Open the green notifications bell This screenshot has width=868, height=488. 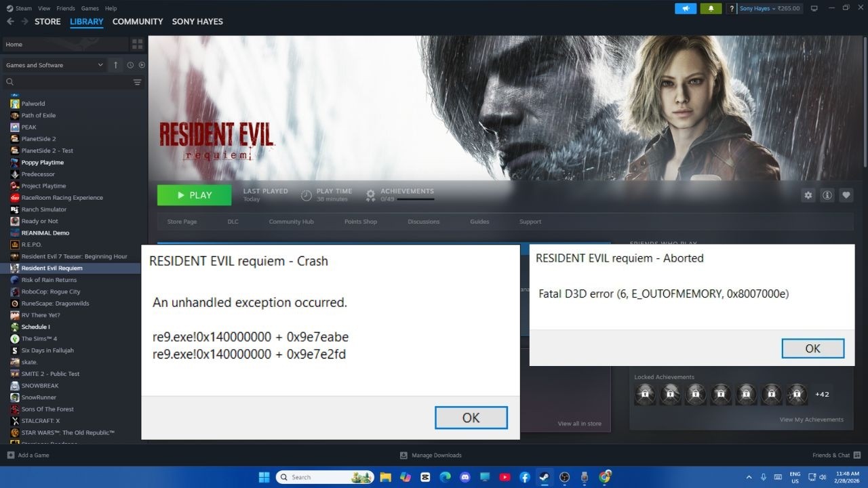pos(711,8)
